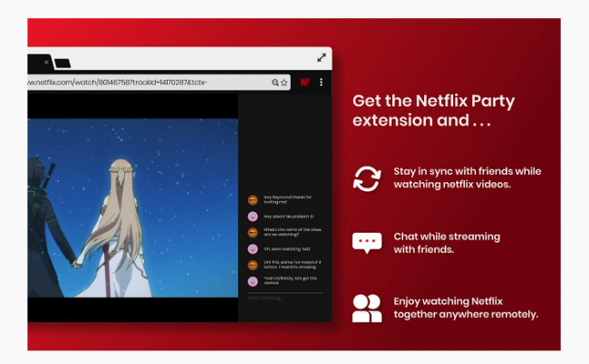Close the current browser tab
This screenshot has height=364, width=589.
46,62
